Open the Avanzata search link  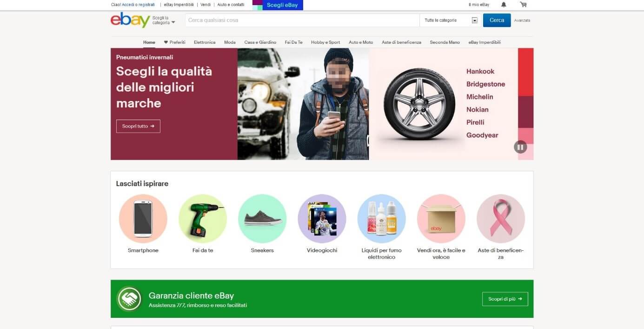click(522, 20)
